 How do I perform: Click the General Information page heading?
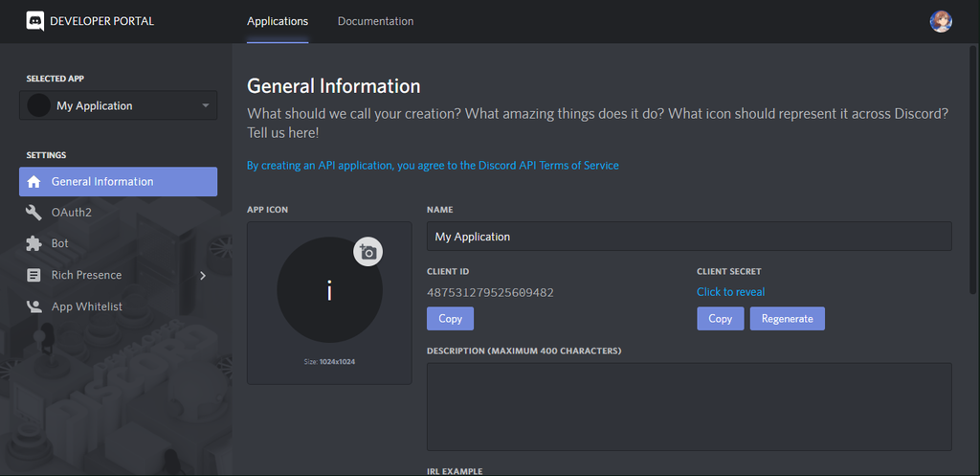tap(334, 85)
